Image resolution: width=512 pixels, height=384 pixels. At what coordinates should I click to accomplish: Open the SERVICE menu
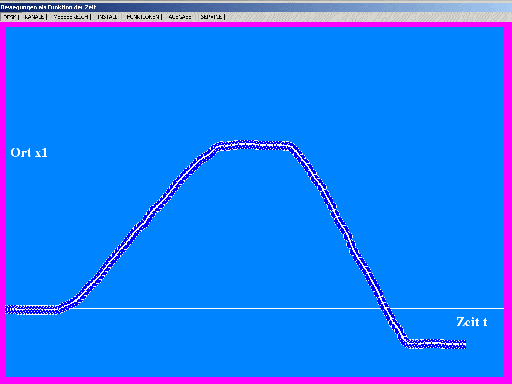(x=212, y=17)
